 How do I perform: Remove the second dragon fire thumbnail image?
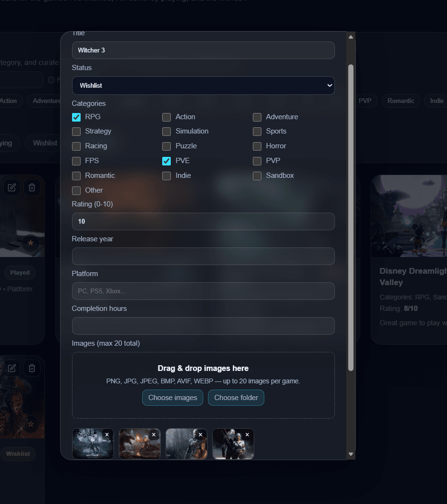pyautogui.click(x=154, y=434)
